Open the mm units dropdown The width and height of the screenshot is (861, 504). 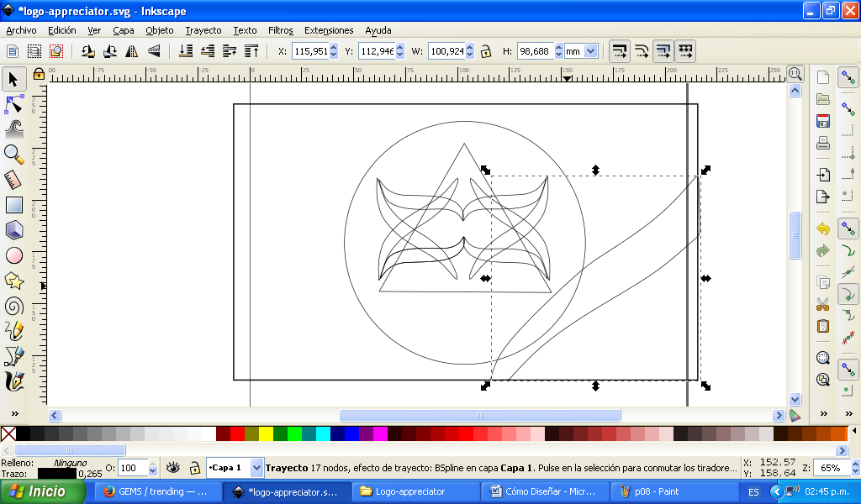pyautogui.click(x=590, y=51)
